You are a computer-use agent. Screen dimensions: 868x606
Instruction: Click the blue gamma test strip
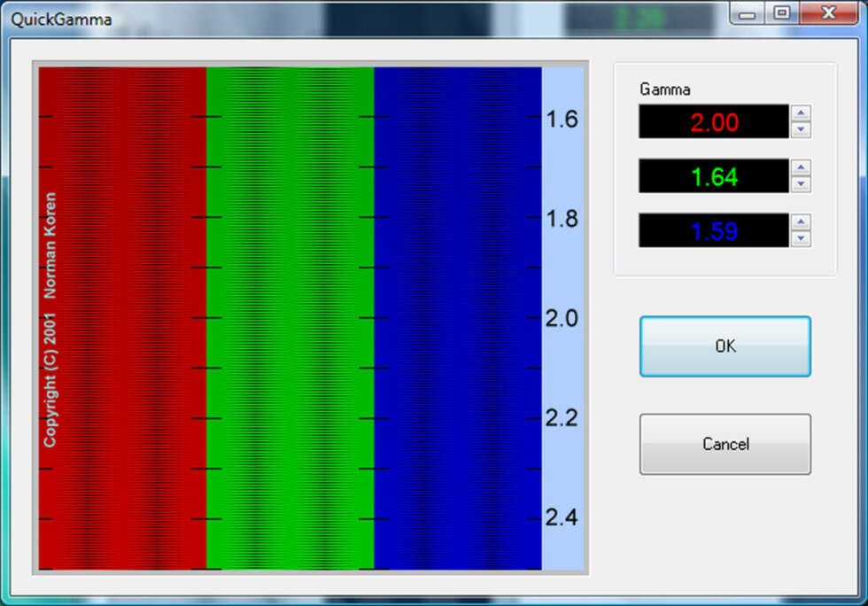tap(458, 319)
